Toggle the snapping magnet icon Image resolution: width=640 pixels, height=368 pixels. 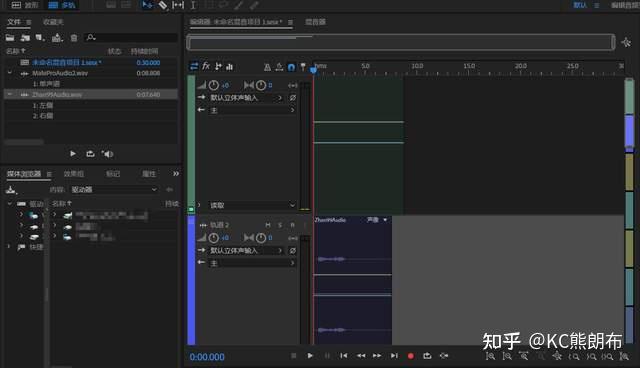pos(291,67)
